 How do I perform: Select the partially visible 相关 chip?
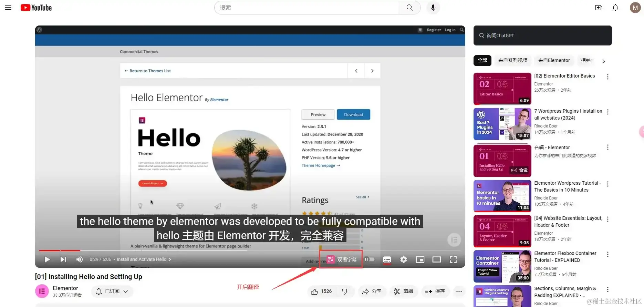pyautogui.click(x=586, y=60)
